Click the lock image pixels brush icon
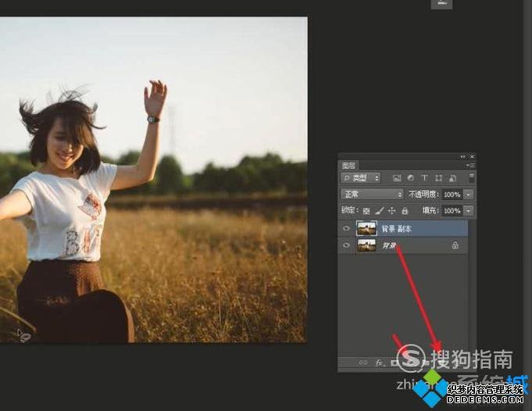The width and height of the screenshot is (532, 411). (x=379, y=211)
